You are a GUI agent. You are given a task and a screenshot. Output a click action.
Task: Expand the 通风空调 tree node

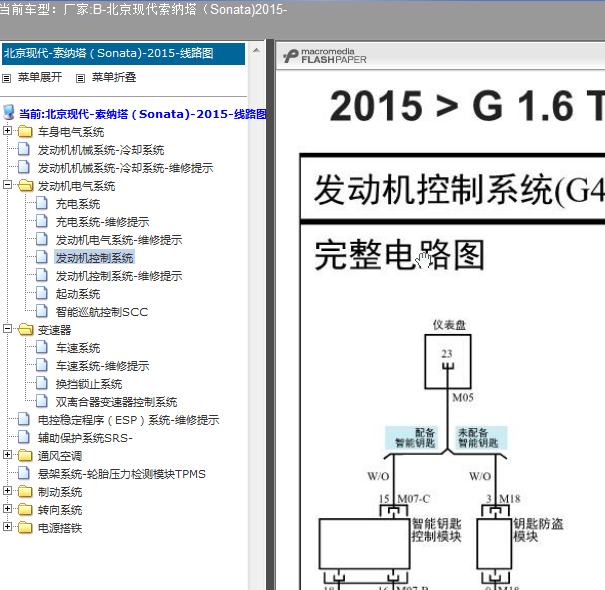click(7, 455)
